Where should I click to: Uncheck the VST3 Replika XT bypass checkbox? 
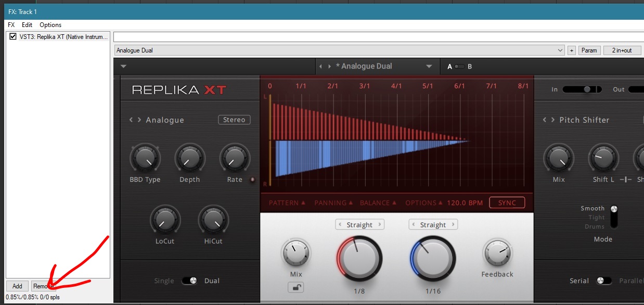coord(13,36)
